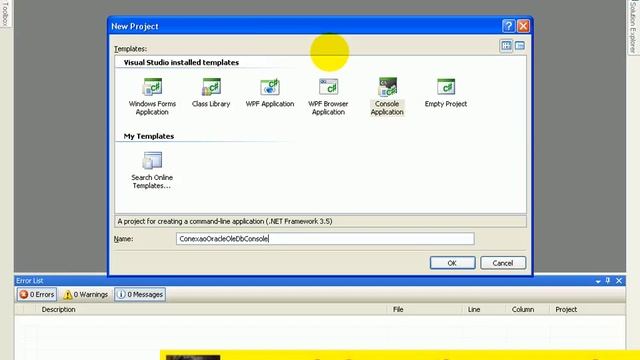640x360 pixels.
Task: Click the My Templates heading
Action: point(149,136)
